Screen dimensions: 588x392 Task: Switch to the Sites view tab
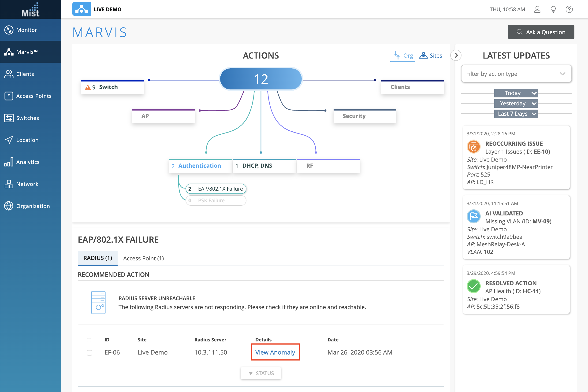point(431,55)
